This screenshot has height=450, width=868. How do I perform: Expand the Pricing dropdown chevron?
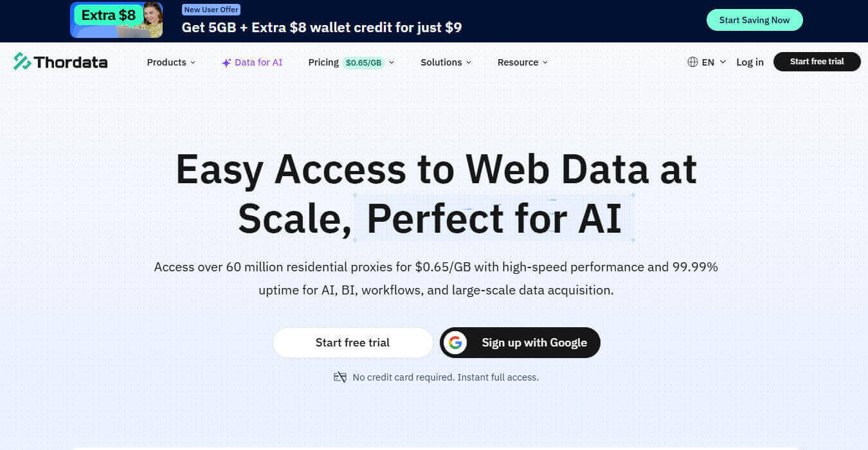coord(392,62)
